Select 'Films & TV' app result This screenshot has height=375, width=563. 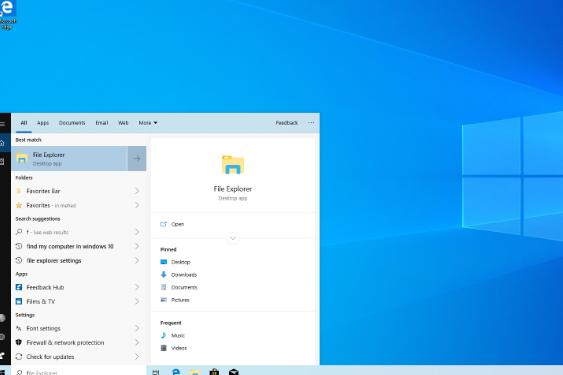[x=41, y=301]
